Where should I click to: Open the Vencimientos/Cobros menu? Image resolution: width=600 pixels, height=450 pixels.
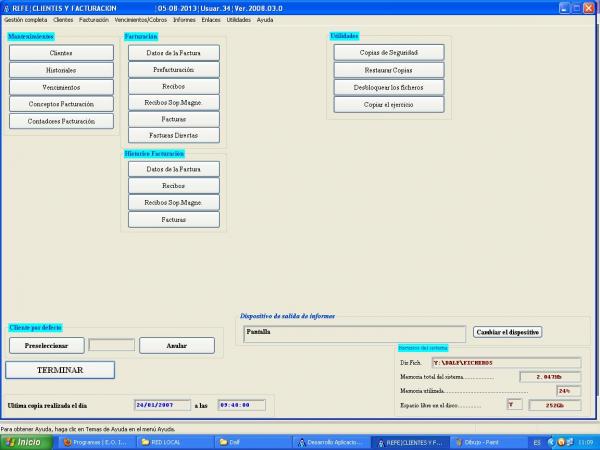click(x=142, y=20)
